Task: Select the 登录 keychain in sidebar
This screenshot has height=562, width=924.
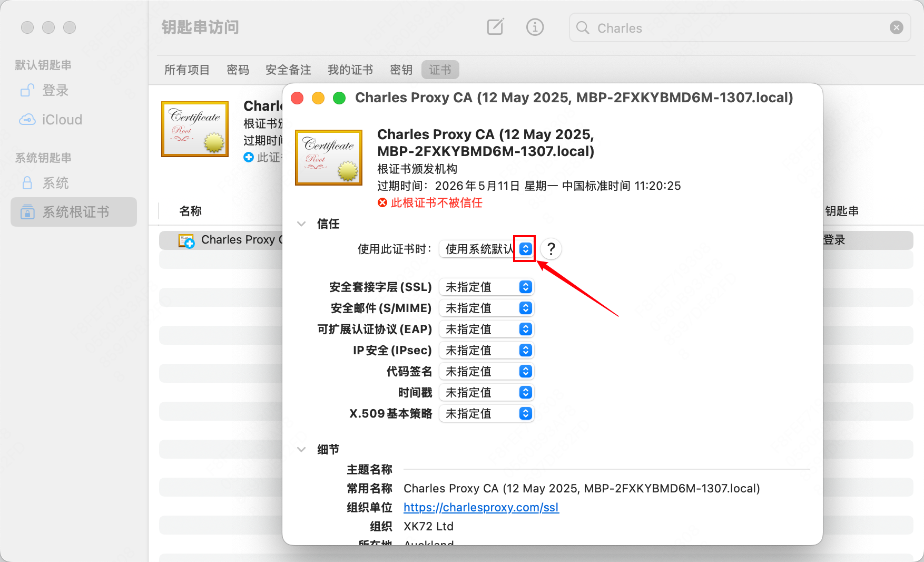Action: 74,91
